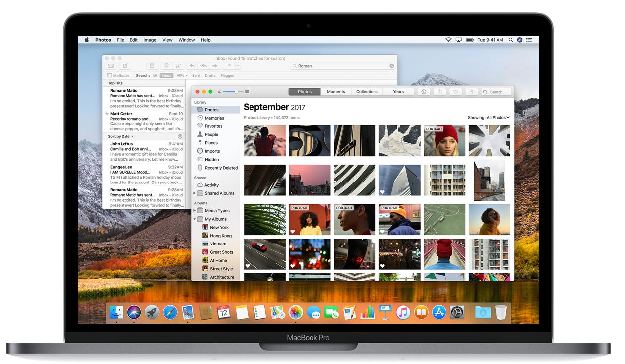The image size is (625, 364).
Task: Open the Showing: All Photos dropdown
Action: [489, 118]
